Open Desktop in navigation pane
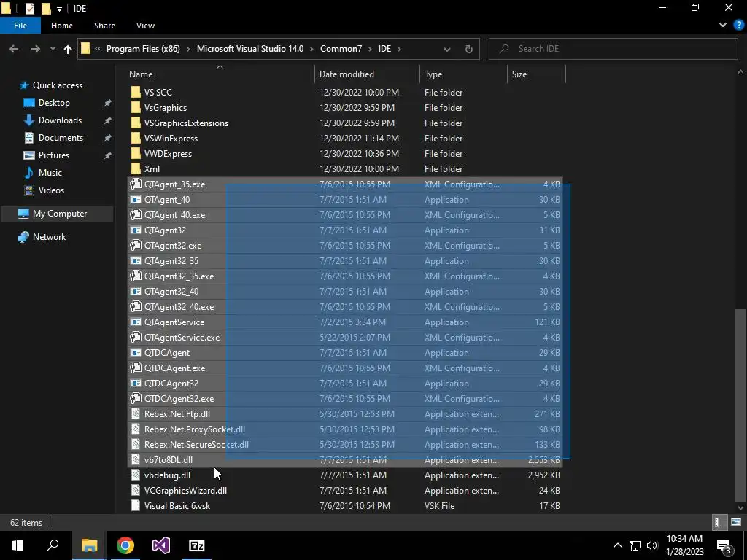This screenshot has width=747, height=560. [x=54, y=103]
